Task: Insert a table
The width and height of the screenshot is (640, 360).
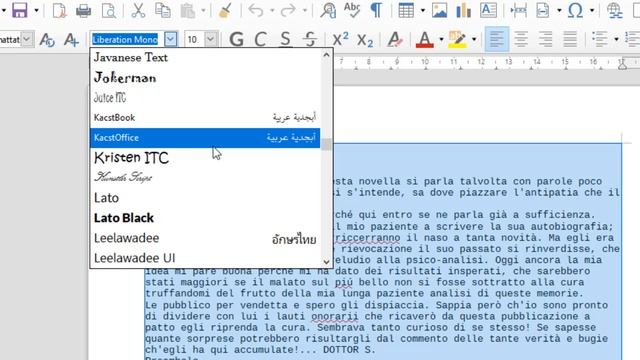Action: pos(406,10)
